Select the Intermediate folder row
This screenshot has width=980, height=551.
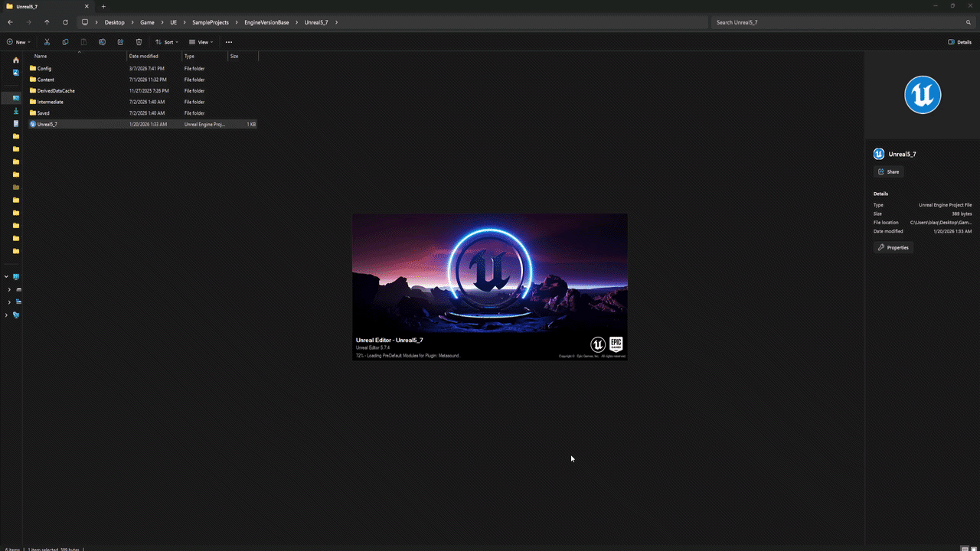(x=142, y=102)
